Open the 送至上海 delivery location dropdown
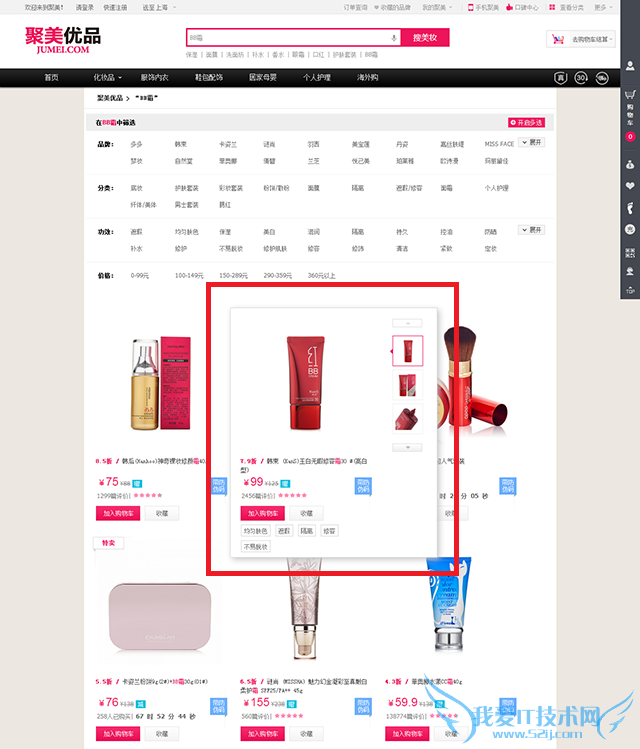 [159, 7]
